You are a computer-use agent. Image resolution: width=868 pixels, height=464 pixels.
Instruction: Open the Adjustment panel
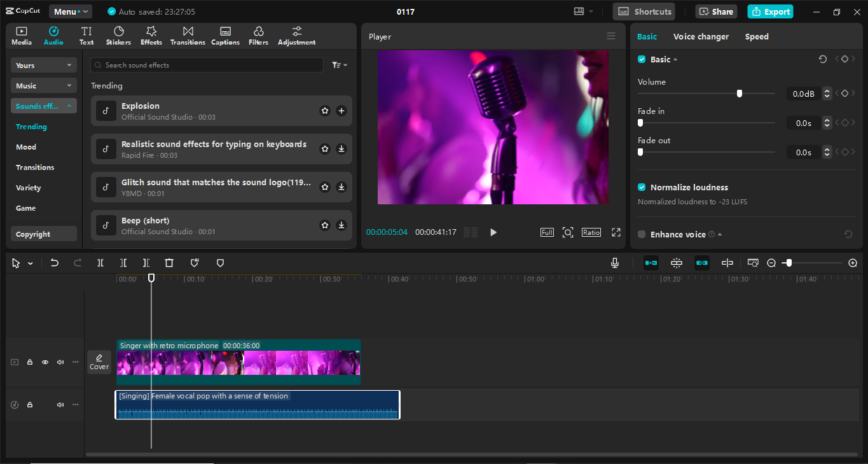[x=296, y=36]
